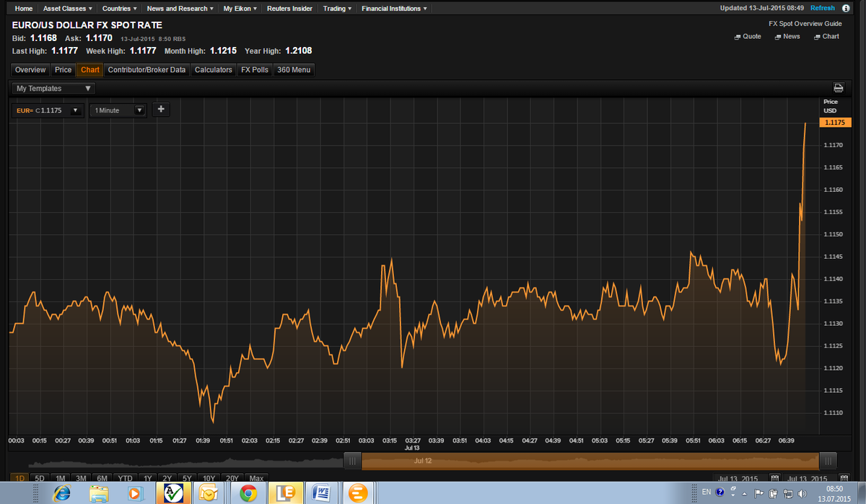Image resolution: width=866 pixels, height=504 pixels.
Task: Open the start date calendar picker icon
Action: [774, 478]
